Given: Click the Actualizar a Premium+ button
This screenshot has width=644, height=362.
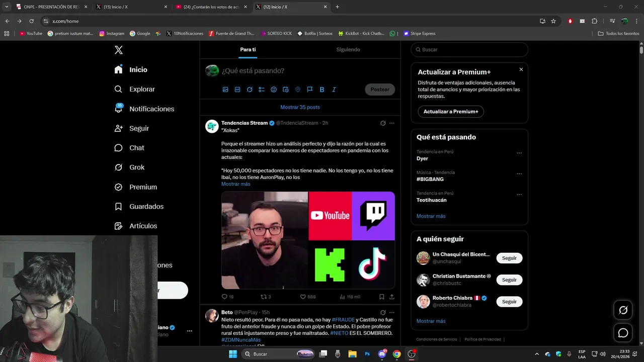Looking at the screenshot, I should point(451,112).
